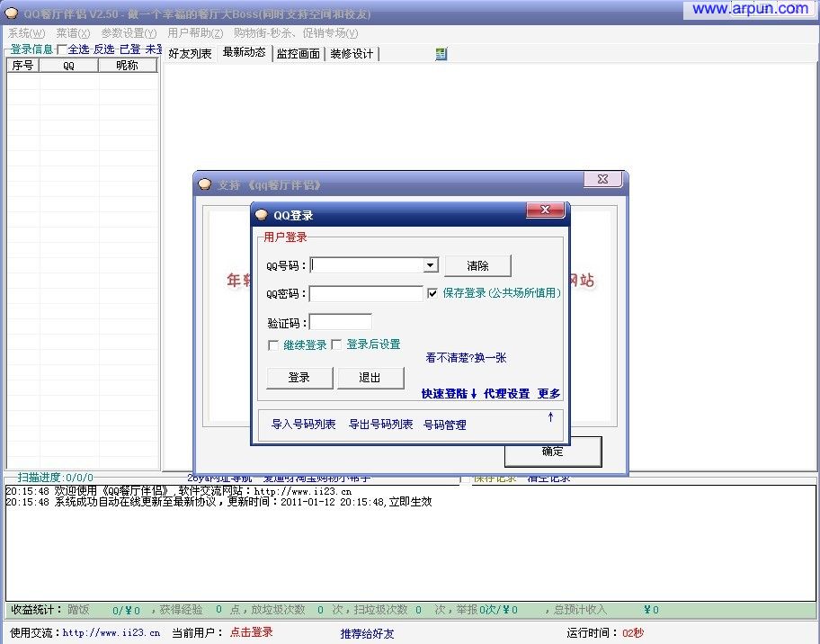Click the 清除 button
Screen dimensions: 820x644
(x=477, y=265)
